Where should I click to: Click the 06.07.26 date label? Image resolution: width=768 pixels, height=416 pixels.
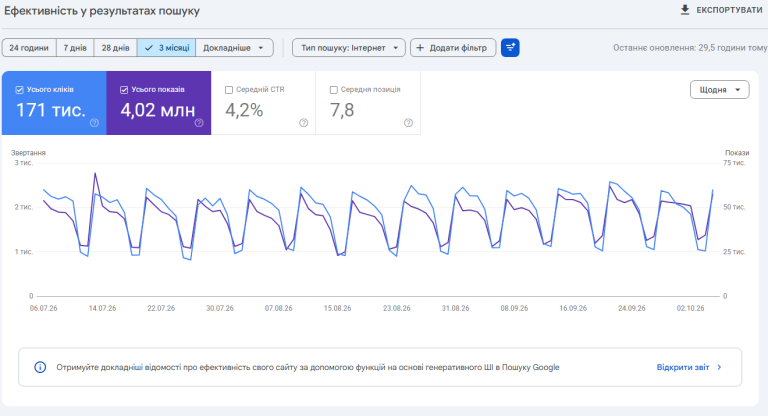(x=44, y=308)
